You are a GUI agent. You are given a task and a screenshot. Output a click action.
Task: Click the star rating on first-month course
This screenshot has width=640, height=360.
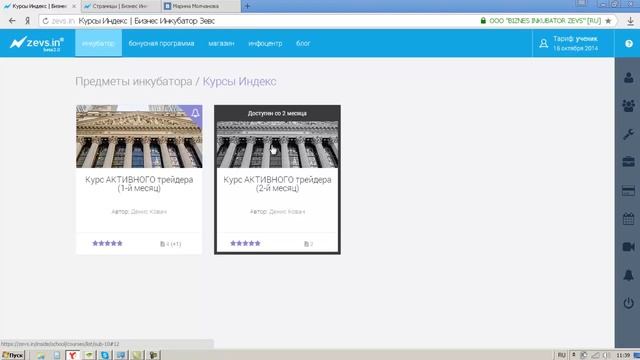click(107, 243)
